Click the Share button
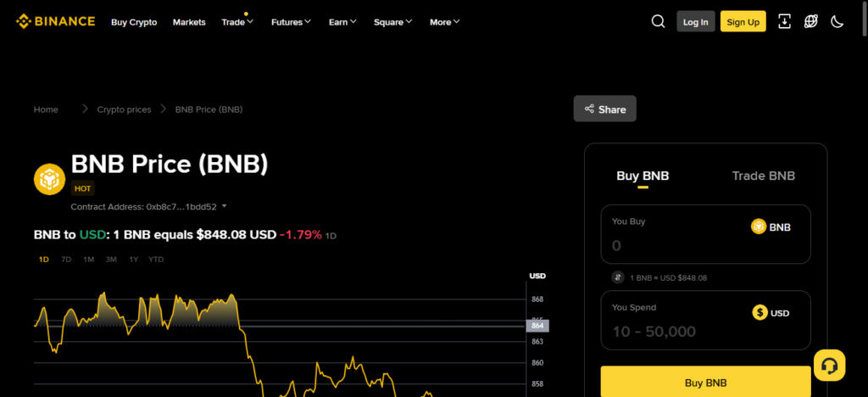This screenshot has width=868, height=397. (x=605, y=109)
